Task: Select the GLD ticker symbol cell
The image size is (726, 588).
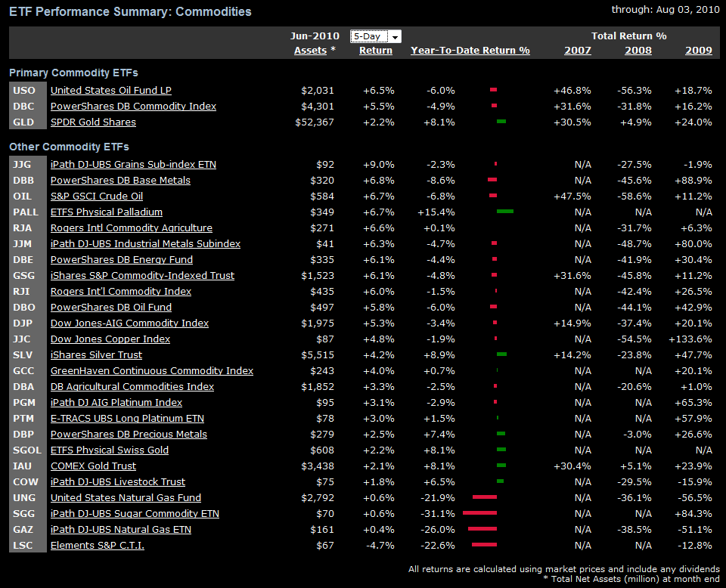Action: [x=28, y=122]
